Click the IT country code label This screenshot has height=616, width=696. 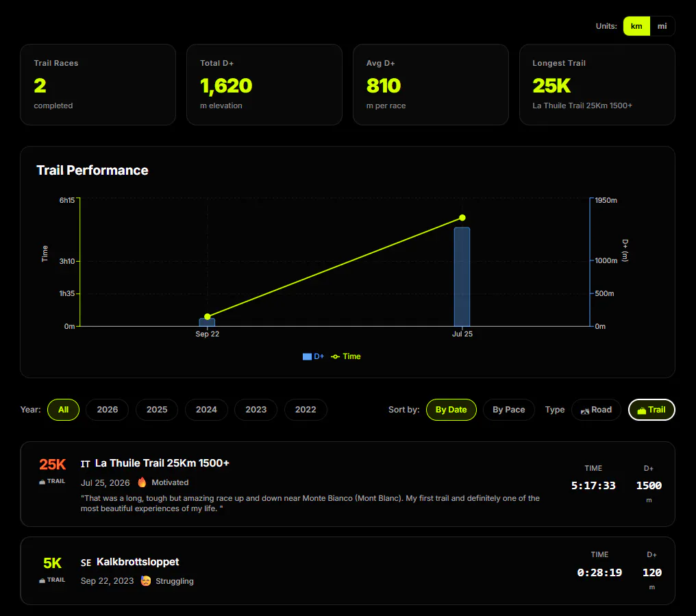(x=86, y=464)
